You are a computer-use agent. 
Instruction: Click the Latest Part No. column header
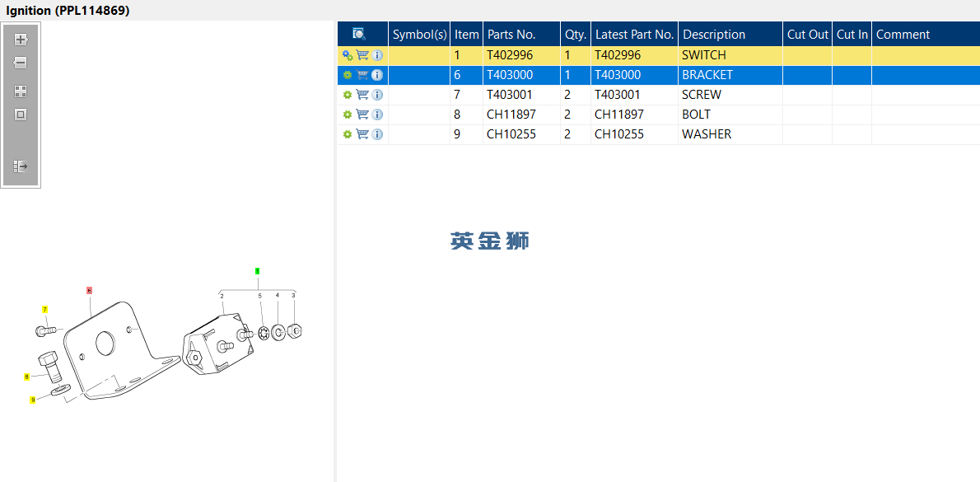tap(634, 34)
